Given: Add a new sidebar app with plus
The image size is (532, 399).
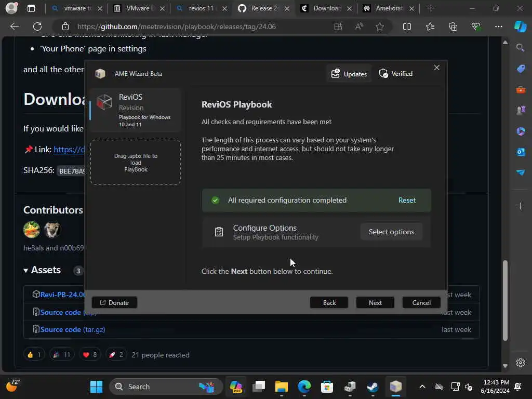Looking at the screenshot, I should point(520,206).
